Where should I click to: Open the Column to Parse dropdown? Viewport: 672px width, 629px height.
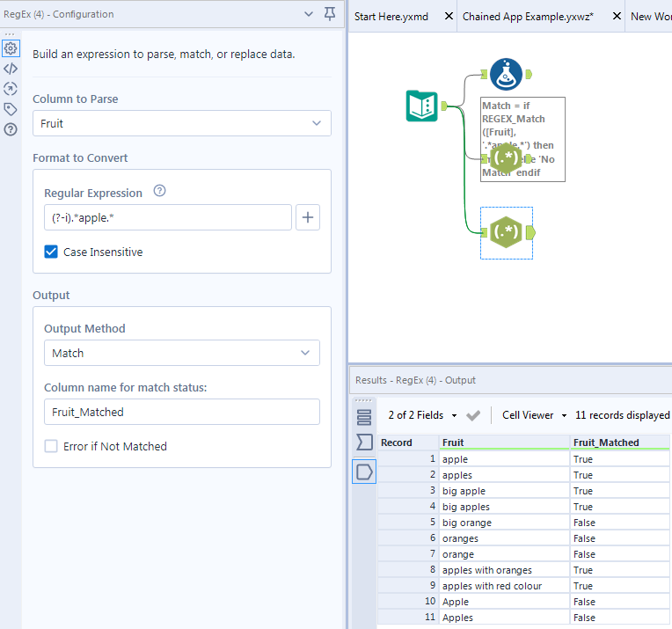click(182, 123)
